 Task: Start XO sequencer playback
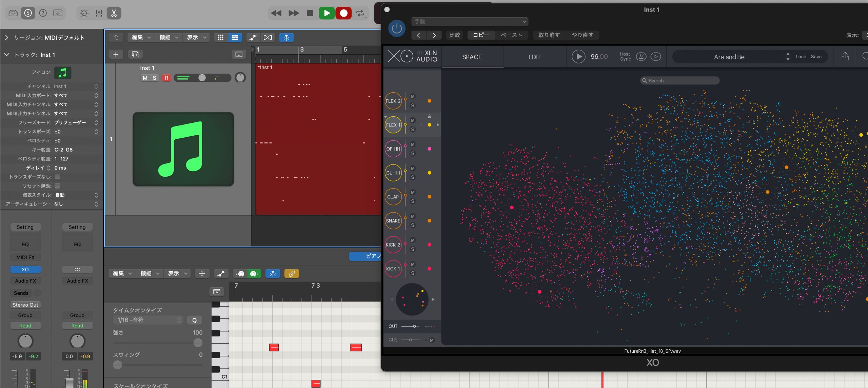click(578, 57)
